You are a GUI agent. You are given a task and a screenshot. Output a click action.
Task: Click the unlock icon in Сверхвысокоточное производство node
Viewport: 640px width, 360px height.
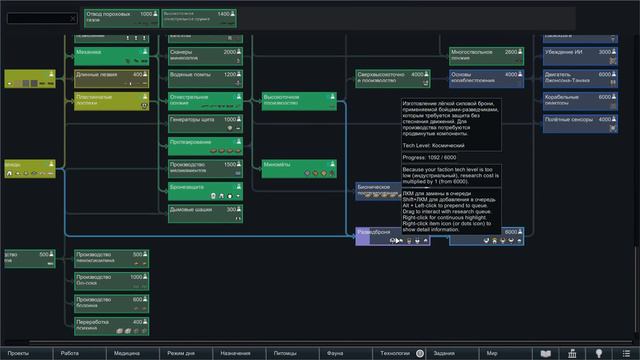tap(426, 83)
